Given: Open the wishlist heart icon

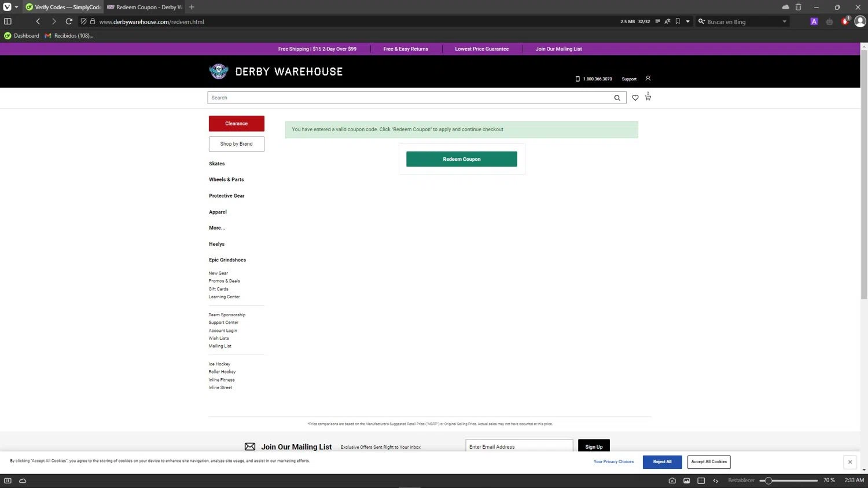Looking at the screenshot, I should coord(635,98).
